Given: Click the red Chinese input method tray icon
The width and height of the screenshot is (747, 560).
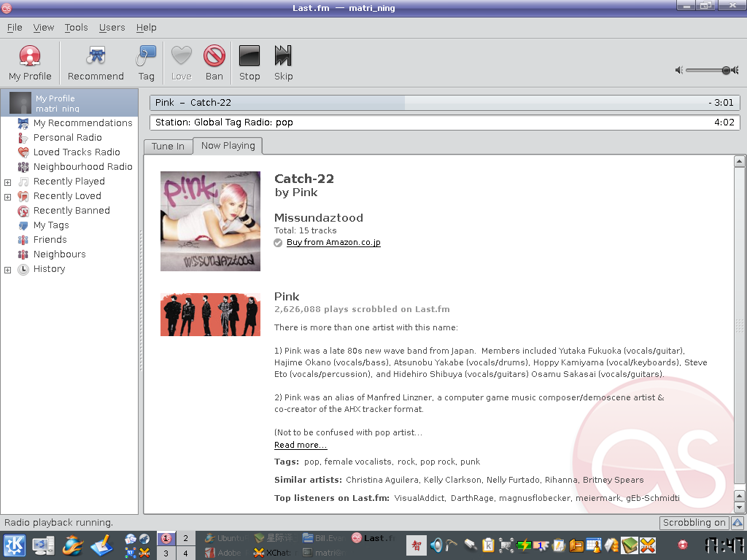Looking at the screenshot, I should coord(416,545).
